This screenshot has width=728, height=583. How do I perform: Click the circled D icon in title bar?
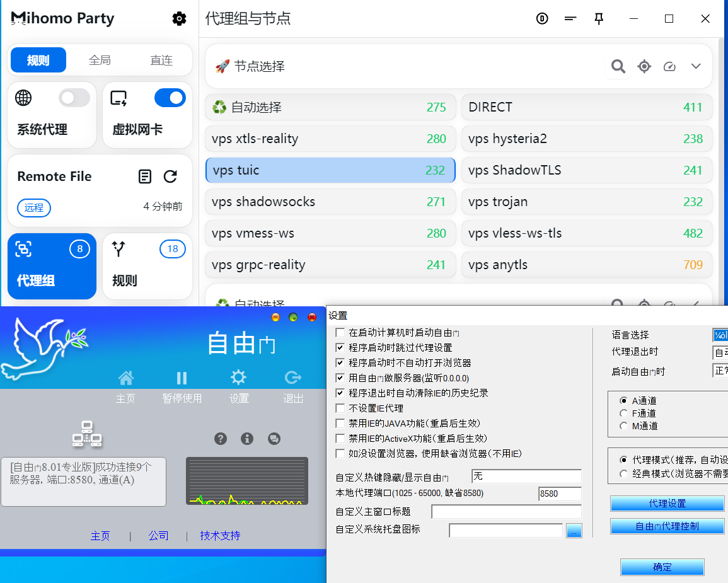pyautogui.click(x=542, y=18)
